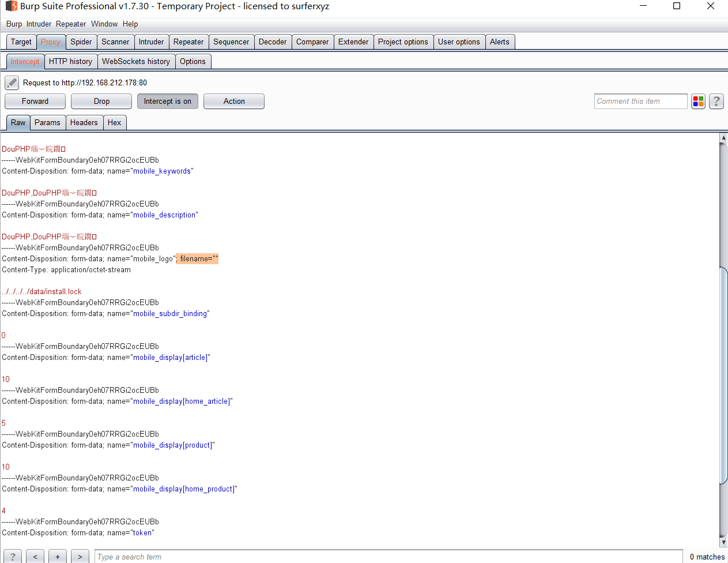Select the Headers tab
The image size is (728, 563).
coord(84,122)
